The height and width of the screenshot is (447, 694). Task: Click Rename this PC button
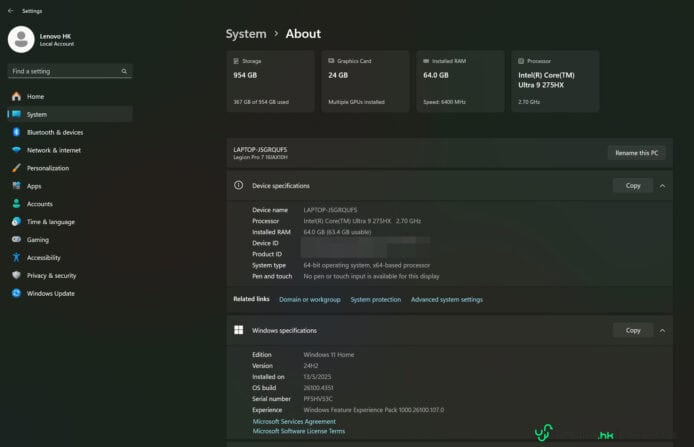pos(636,153)
